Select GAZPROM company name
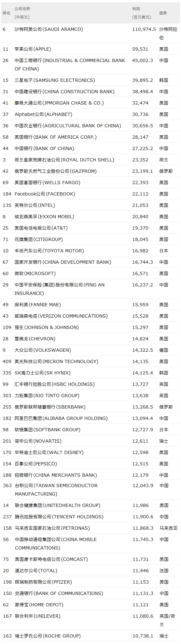181x644 pixels. pos(56,171)
